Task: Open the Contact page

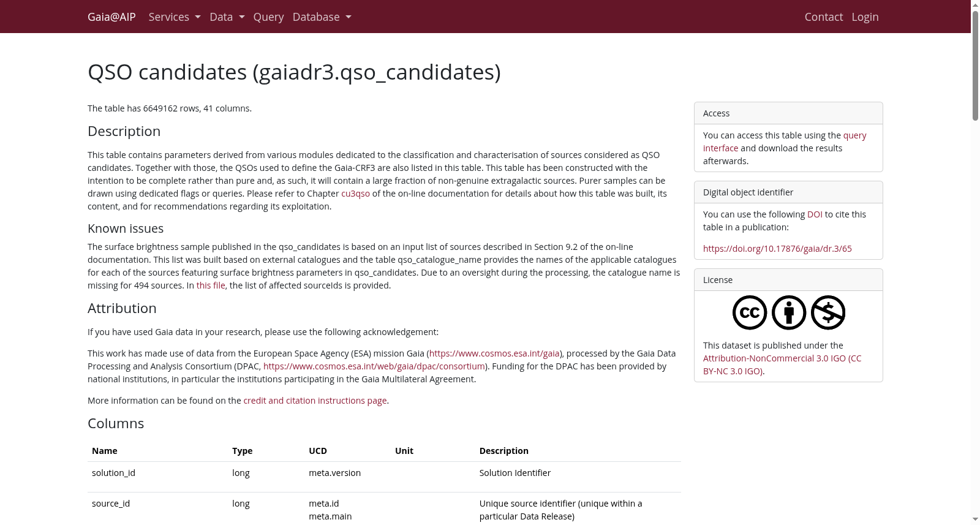Action: pos(824,17)
